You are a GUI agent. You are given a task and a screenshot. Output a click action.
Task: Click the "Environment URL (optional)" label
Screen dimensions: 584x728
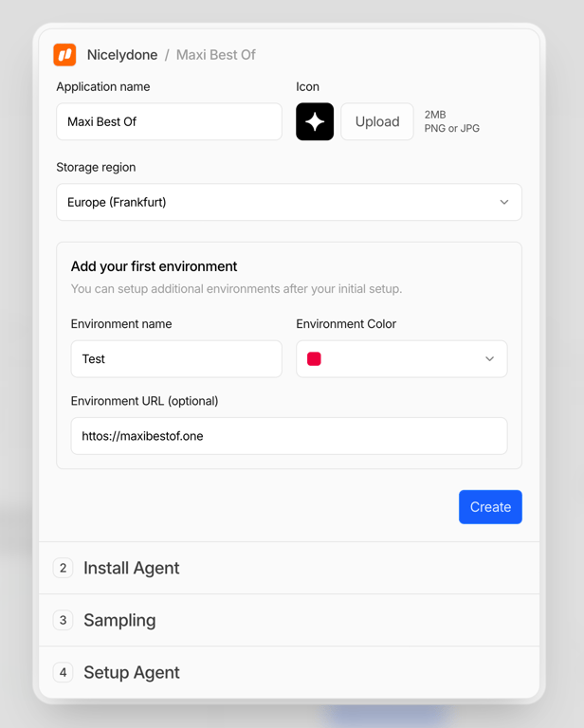pyautogui.click(x=144, y=401)
